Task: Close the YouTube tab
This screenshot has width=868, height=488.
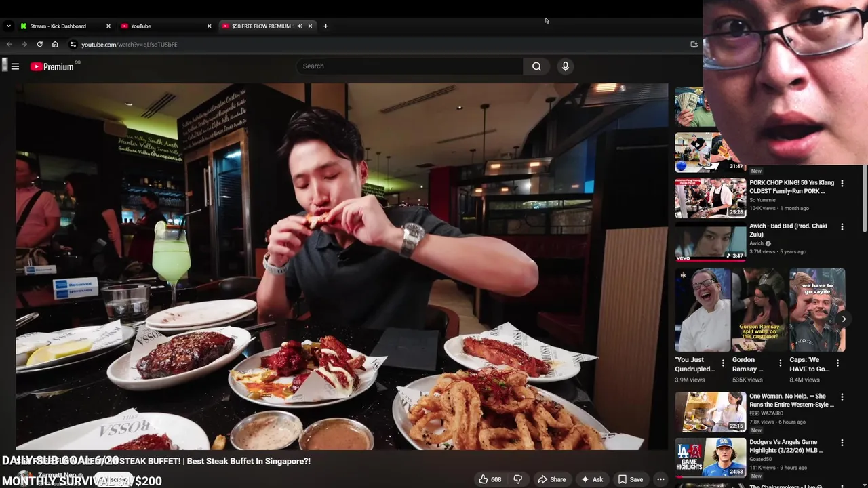Action: click(x=209, y=26)
